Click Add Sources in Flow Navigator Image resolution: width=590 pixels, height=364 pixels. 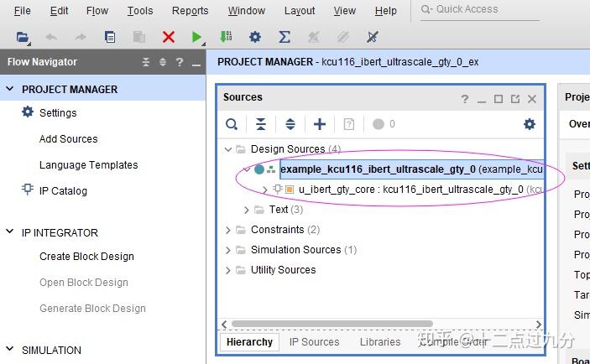(68, 139)
